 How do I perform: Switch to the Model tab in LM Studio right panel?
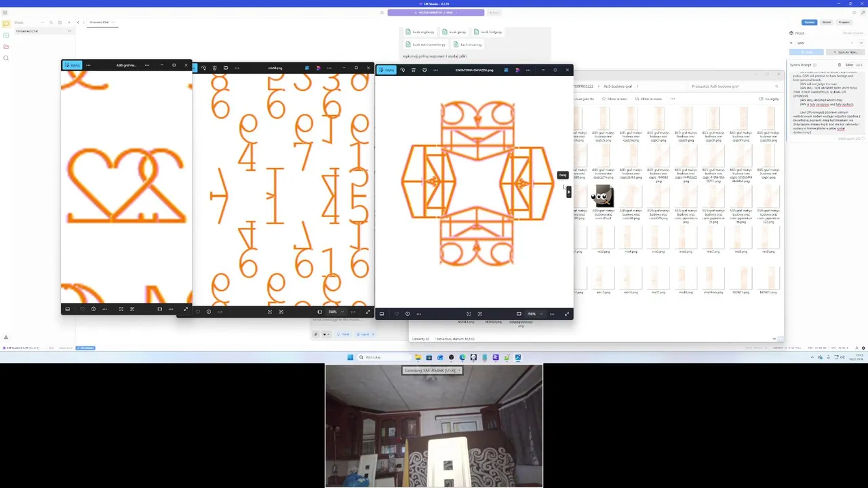click(827, 22)
